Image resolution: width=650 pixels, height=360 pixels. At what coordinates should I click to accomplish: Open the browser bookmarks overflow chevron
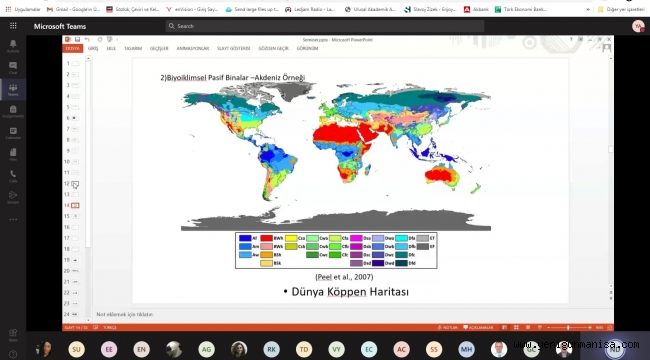pyautogui.click(x=588, y=9)
